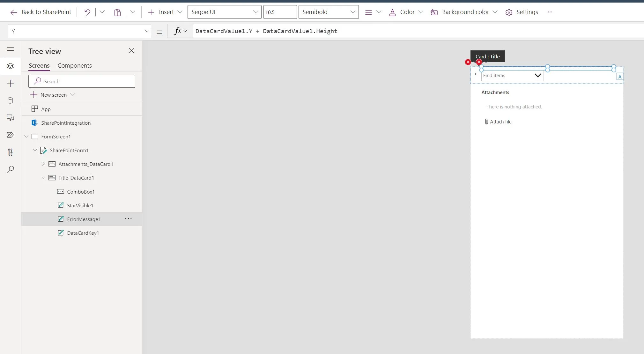Select the Power Automate icon

pos(11,135)
